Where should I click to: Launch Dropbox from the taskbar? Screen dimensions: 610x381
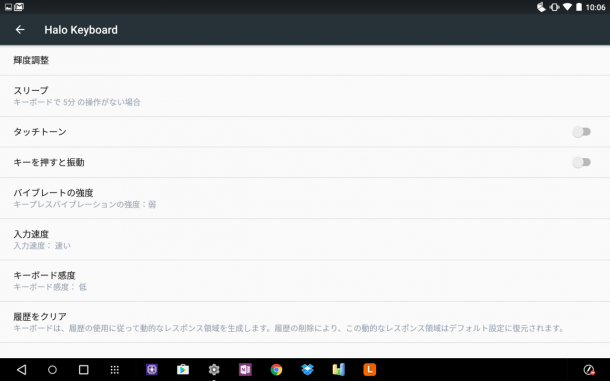pyautogui.click(x=307, y=369)
